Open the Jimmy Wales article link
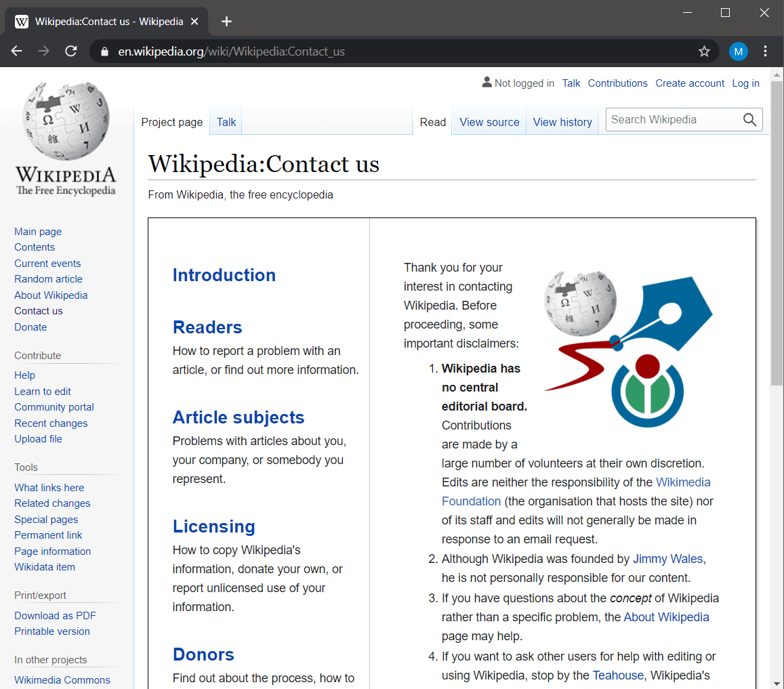Screen dimensions: 784x689 (667, 558)
